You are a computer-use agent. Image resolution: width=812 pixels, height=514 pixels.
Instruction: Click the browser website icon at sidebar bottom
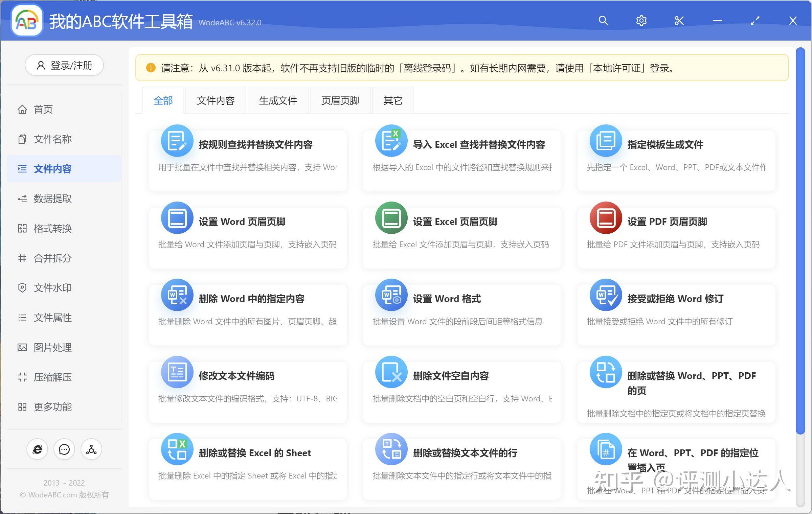tap(37, 449)
